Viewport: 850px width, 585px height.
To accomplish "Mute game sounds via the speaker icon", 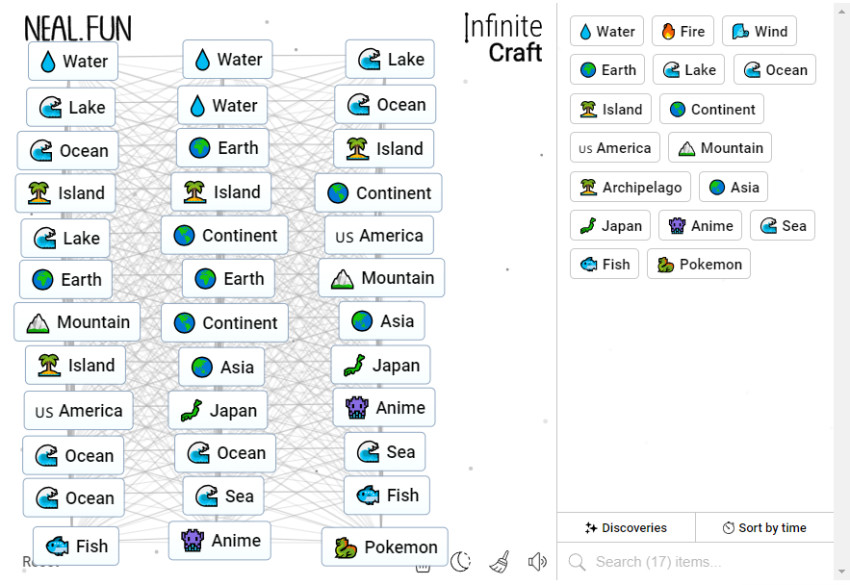I will [x=537, y=561].
